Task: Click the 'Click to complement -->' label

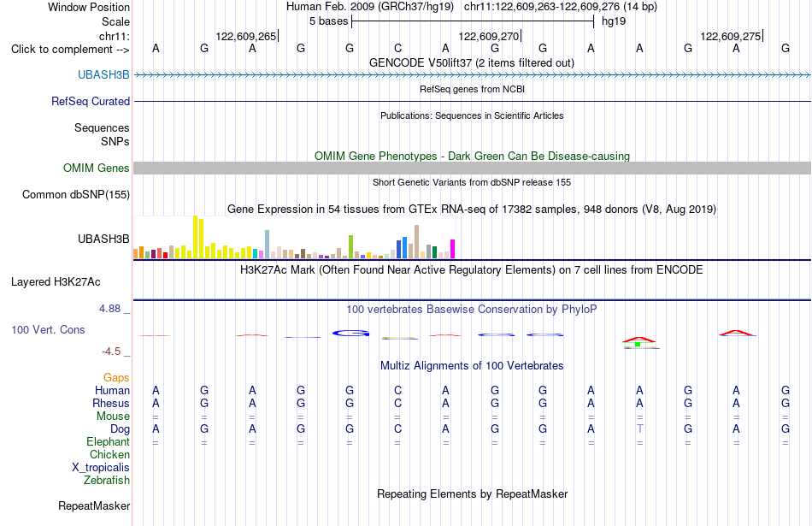Action: 70,50
